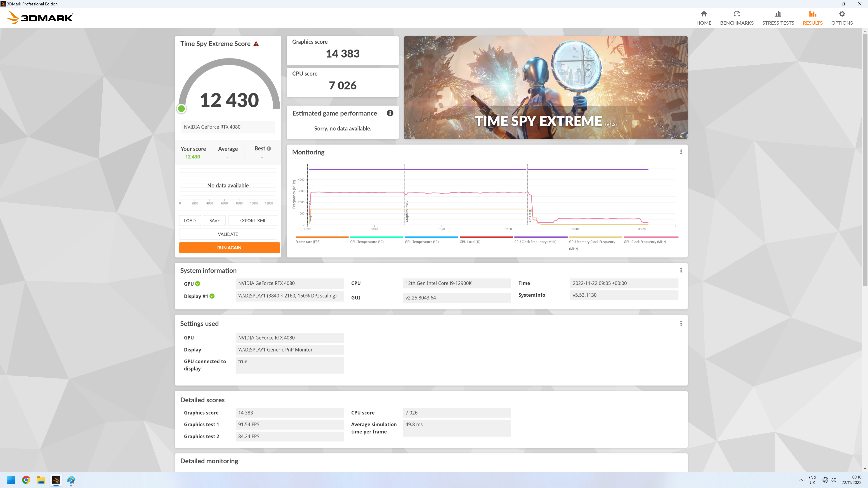Go to Home via house icon
Screen dimensions: 868x488
(x=704, y=14)
